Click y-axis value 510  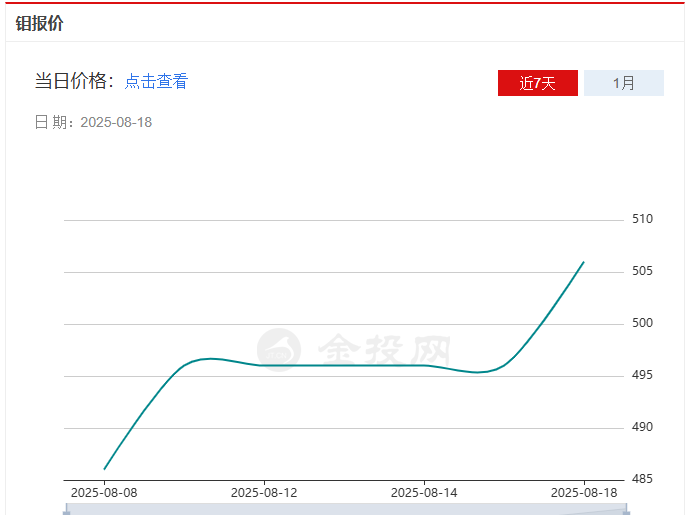click(642, 219)
